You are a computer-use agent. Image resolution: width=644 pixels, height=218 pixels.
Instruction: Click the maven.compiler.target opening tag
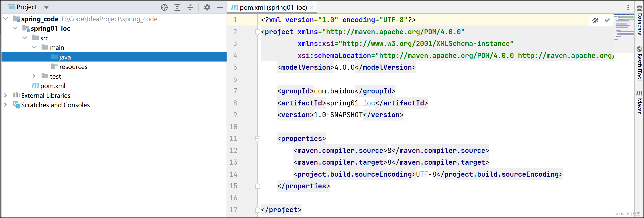(x=340, y=162)
